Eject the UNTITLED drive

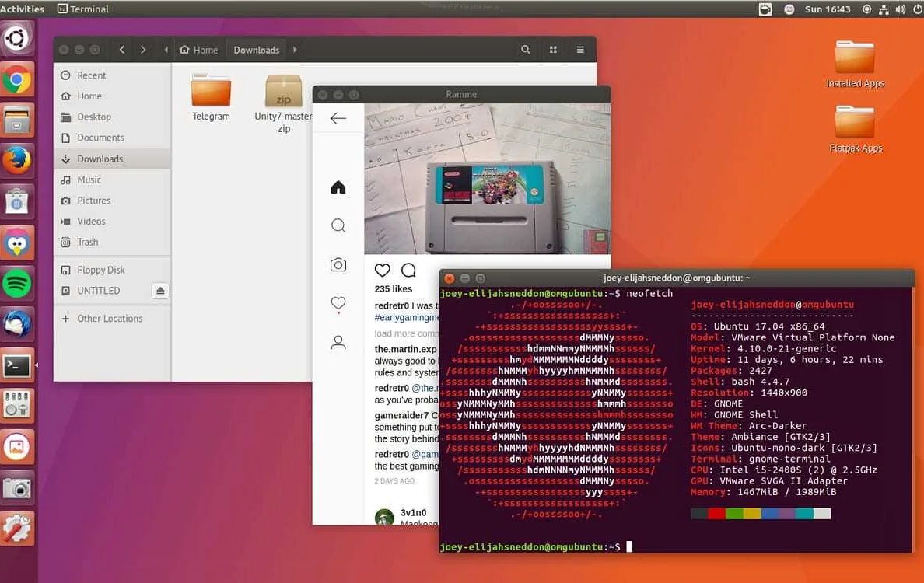click(160, 291)
